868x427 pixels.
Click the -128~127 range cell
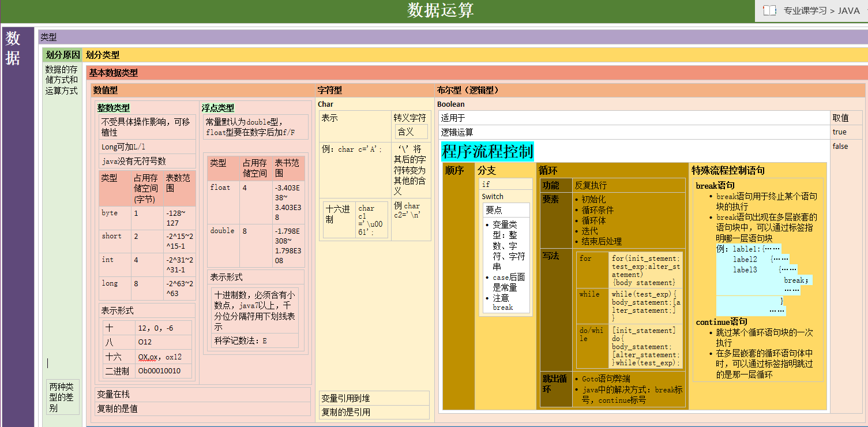pos(180,218)
